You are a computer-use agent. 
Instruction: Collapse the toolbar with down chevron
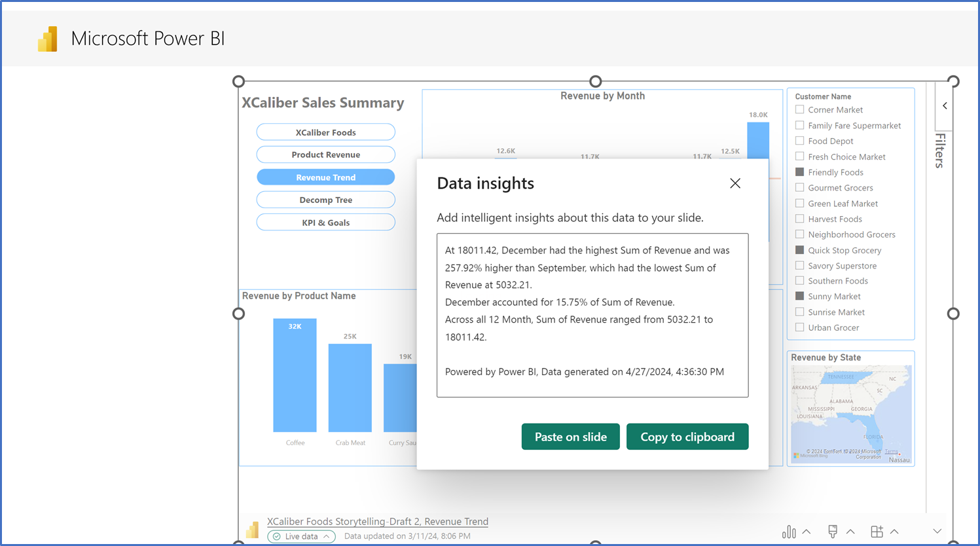[x=937, y=532]
